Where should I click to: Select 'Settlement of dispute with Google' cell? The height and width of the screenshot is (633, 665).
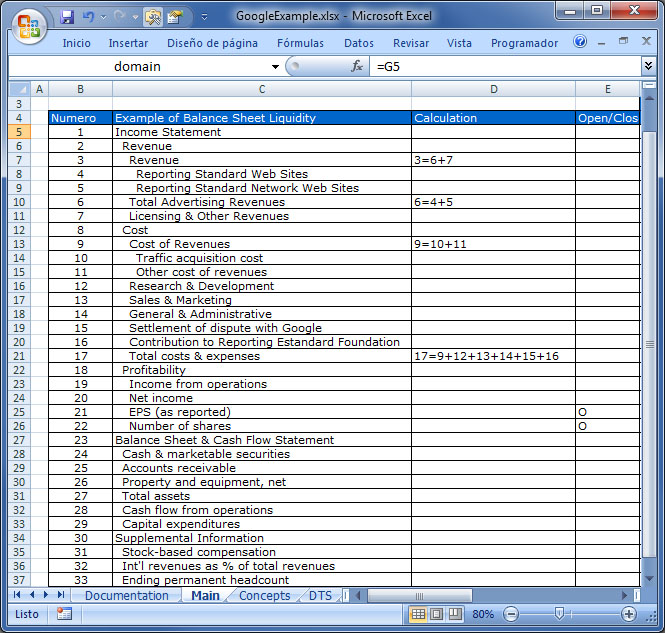pos(262,328)
